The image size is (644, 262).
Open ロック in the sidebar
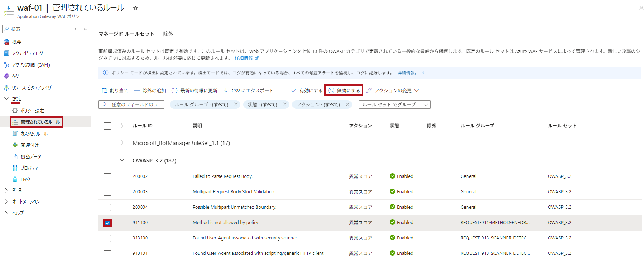coord(25,179)
